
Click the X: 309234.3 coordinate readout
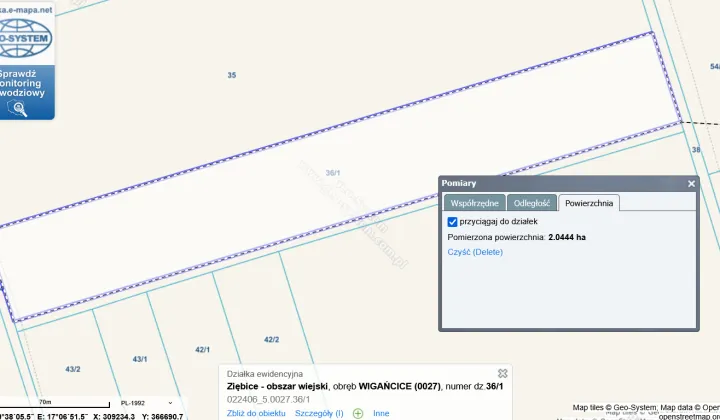[x=114, y=416]
